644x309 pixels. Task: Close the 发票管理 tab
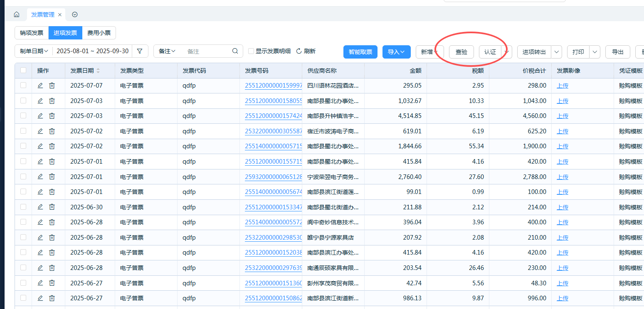click(60, 15)
